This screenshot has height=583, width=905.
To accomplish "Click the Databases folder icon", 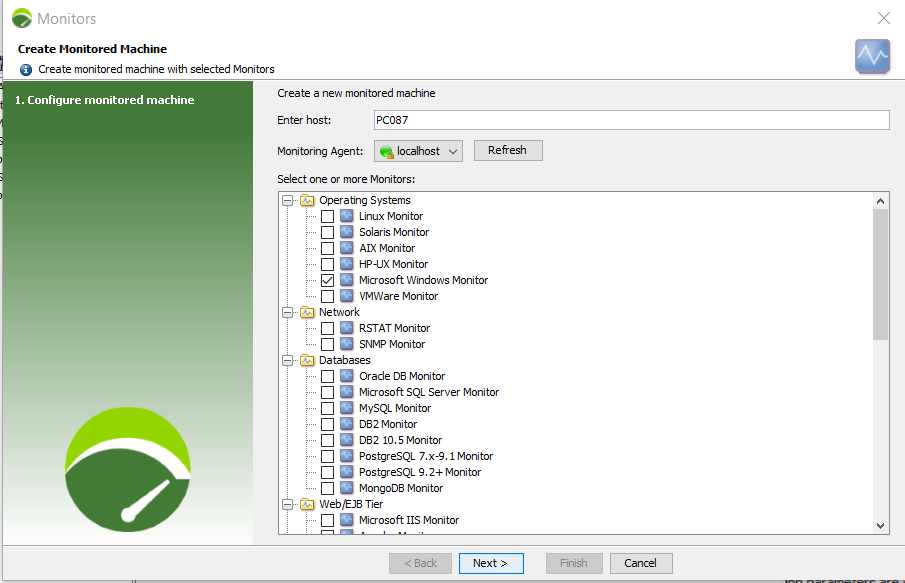I will [307, 360].
